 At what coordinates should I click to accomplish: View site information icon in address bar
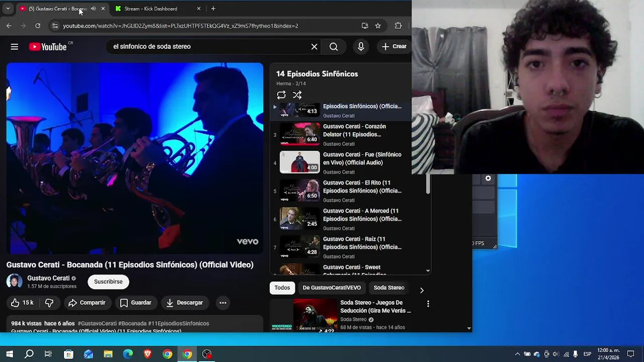coord(55,26)
